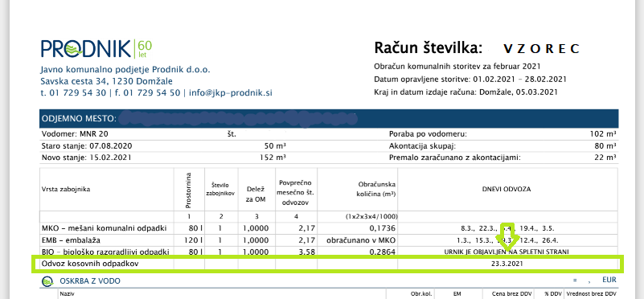Image resolution: width=644 pixels, height=299 pixels.
Task: Click the Akontacija skupaj label
Action: pyautogui.click(x=422, y=145)
